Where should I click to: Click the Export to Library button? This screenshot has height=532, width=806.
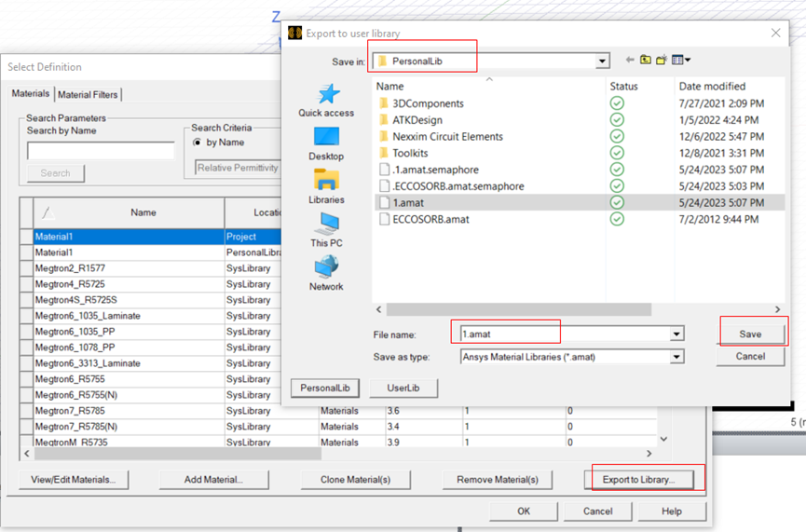click(638, 480)
